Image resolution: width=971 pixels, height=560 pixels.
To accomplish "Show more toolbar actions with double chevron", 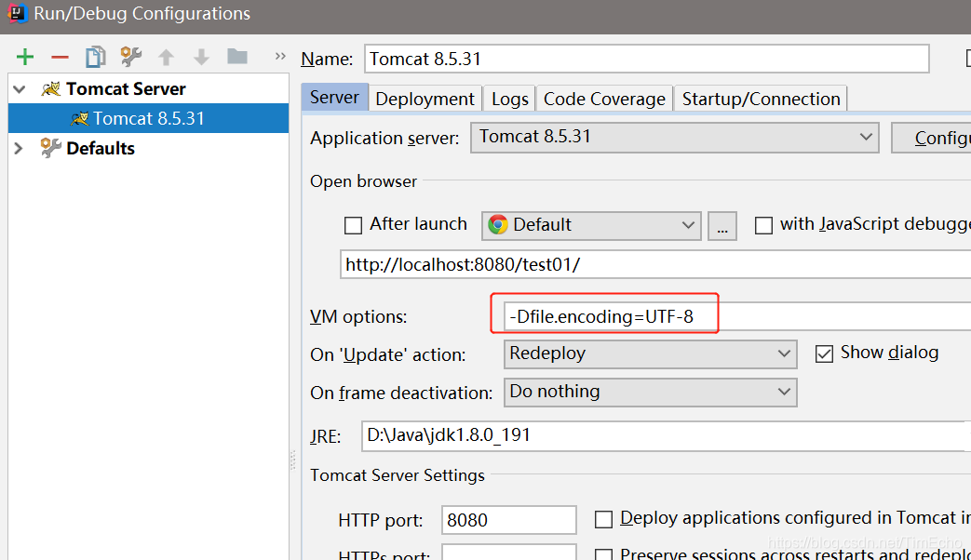I will pos(280,57).
